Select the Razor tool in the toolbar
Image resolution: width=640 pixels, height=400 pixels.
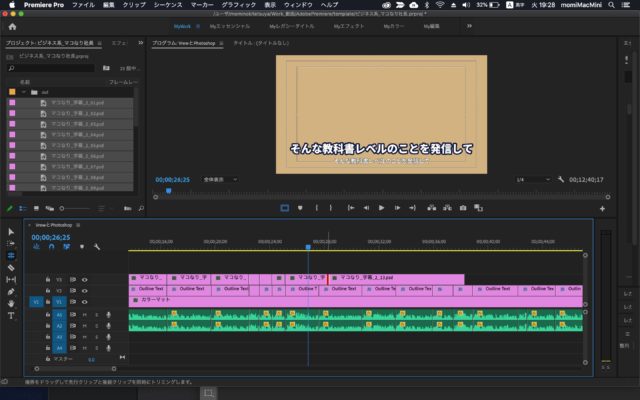11,267
